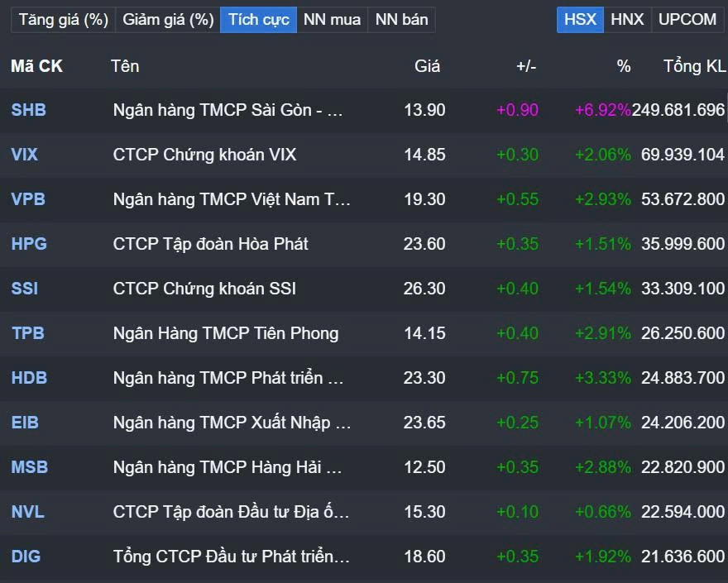Open the NN bán tab
Screen dimensions: 728x583
401,20
